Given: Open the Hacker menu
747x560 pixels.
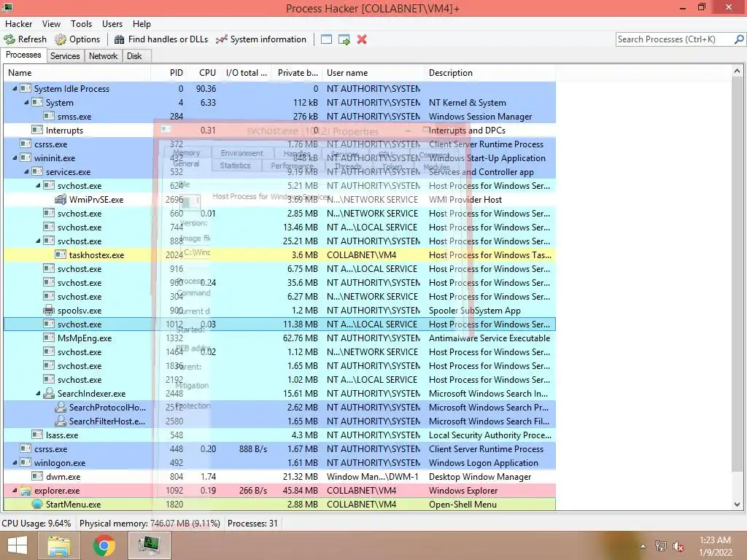Looking at the screenshot, I should point(18,24).
